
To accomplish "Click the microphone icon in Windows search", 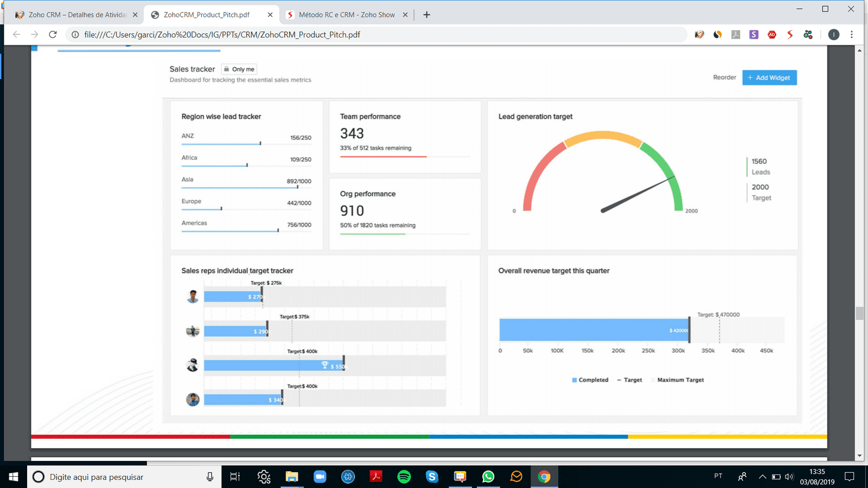I will point(210,477).
